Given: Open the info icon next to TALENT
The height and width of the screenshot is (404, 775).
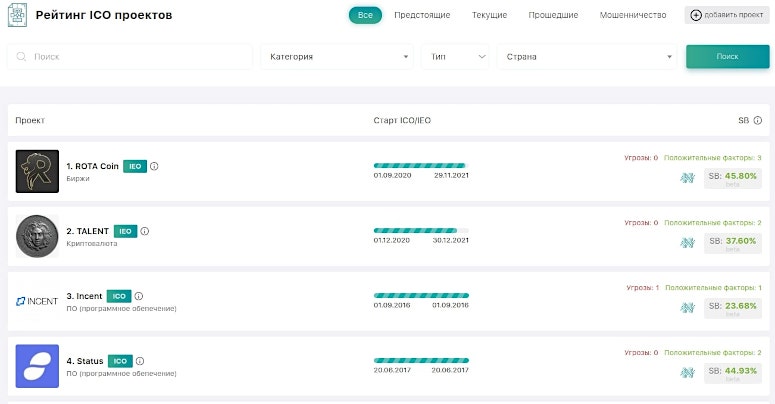Looking at the screenshot, I should click(145, 231).
